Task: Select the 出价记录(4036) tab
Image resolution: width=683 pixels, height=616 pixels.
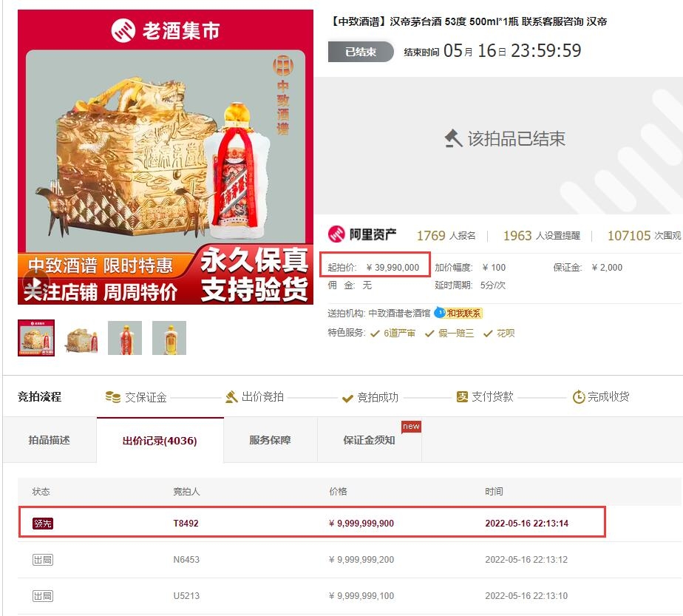Action: (x=160, y=441)
